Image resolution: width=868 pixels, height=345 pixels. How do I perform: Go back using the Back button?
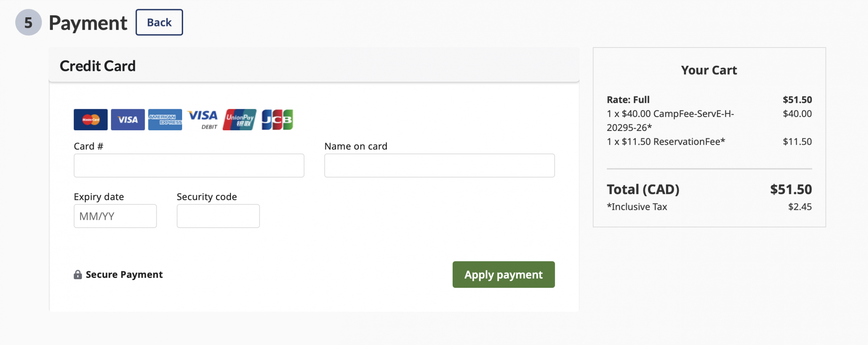(x=159, y=22)
